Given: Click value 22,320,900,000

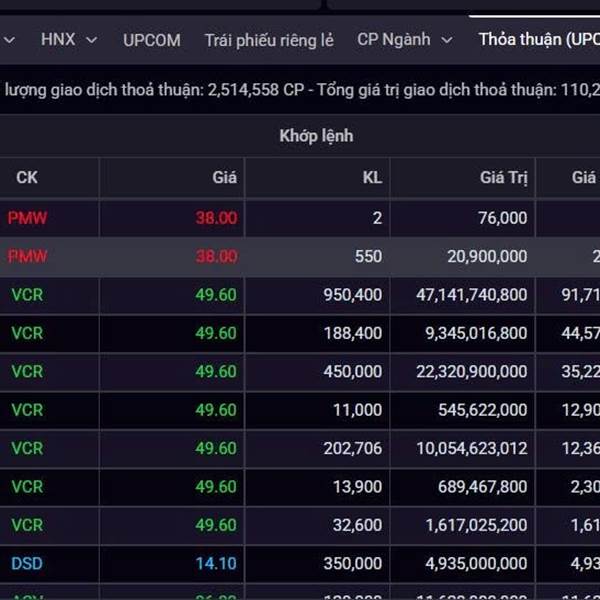Looking at the screenshot, I should point(472,372).
